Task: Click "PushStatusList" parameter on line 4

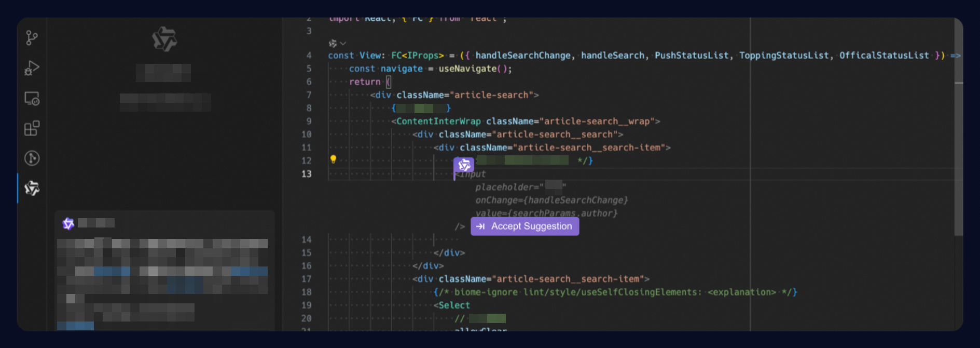Action: coord(692,56)
